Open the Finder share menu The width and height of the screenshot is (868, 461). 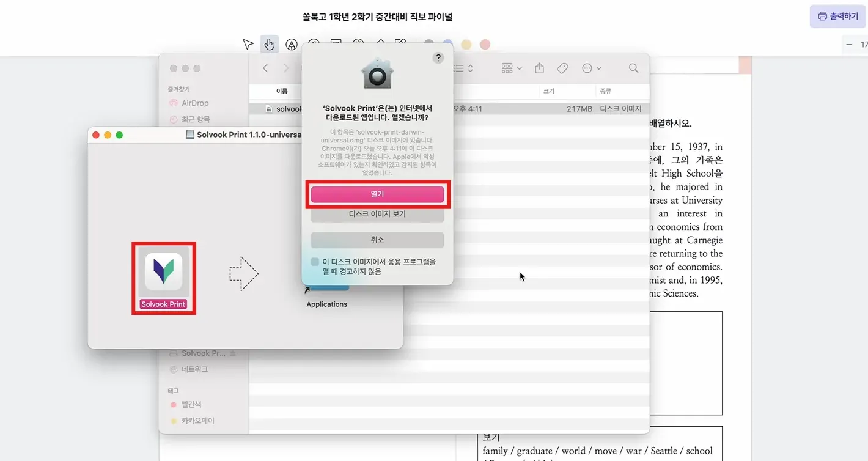pyautogui.click(x=539, y=68)
